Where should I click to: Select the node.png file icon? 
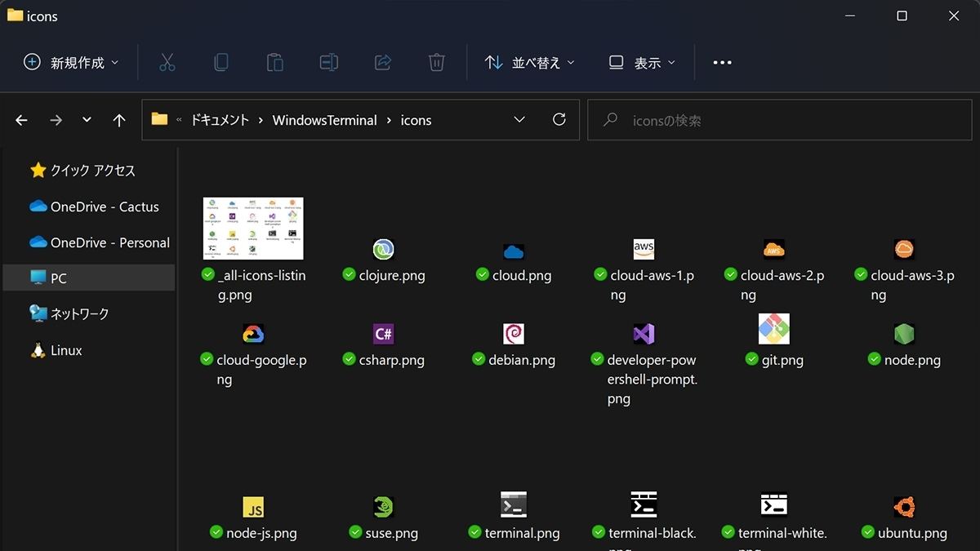pos(904,334)
